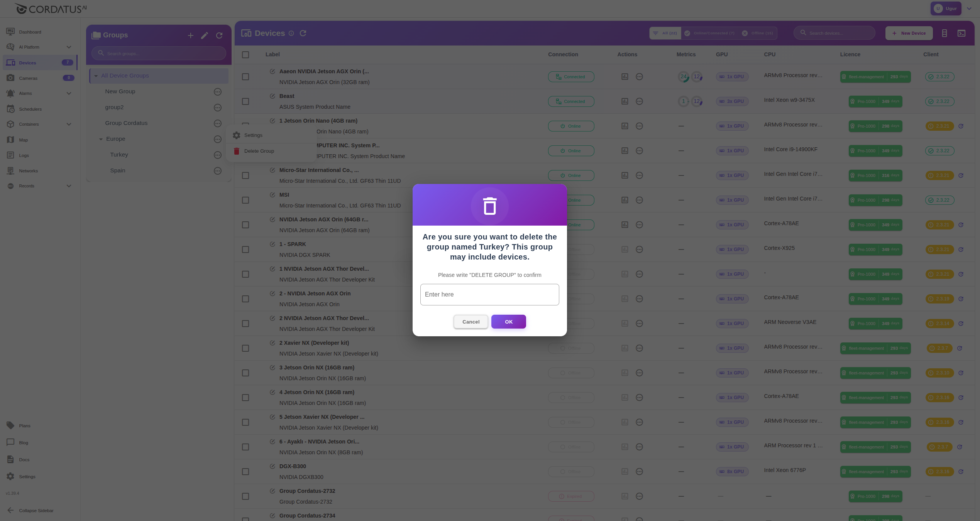Screen dimensions: 980x521
Task: Click the DELETE GROUP confirmation text field
Action: (x=489, y=295)
